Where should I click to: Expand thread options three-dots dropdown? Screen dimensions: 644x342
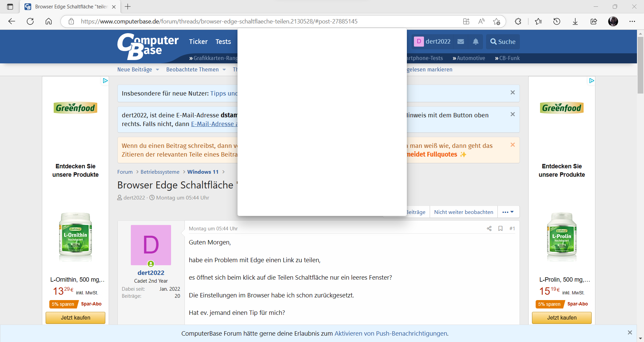(508, 212)
